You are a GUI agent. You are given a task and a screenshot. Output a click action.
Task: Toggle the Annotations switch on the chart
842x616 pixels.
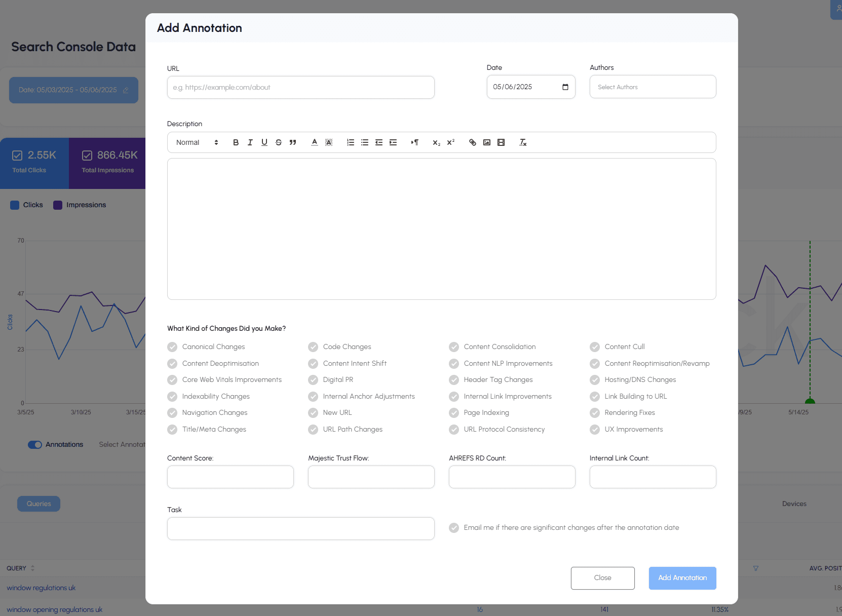click(x=35, y=444)
